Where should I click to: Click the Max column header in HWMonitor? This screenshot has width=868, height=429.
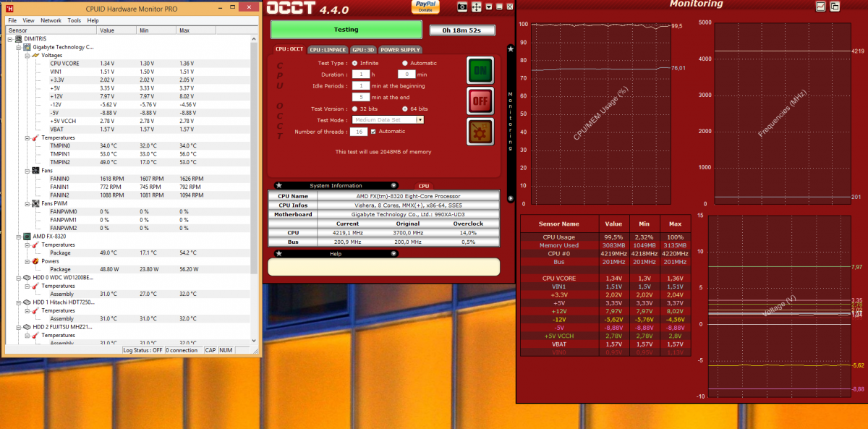pos(195,30)
